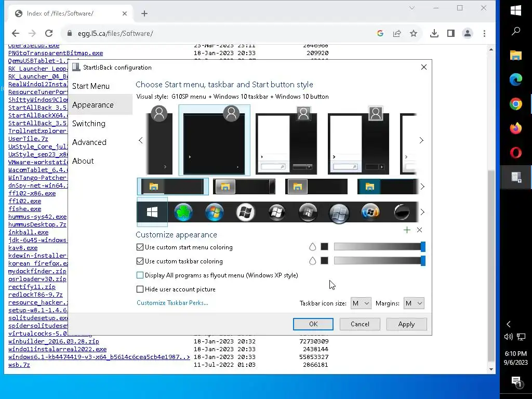Choose the light glass Windows orb button
This screenshot has width=532, height=399.
coord(339,214)
